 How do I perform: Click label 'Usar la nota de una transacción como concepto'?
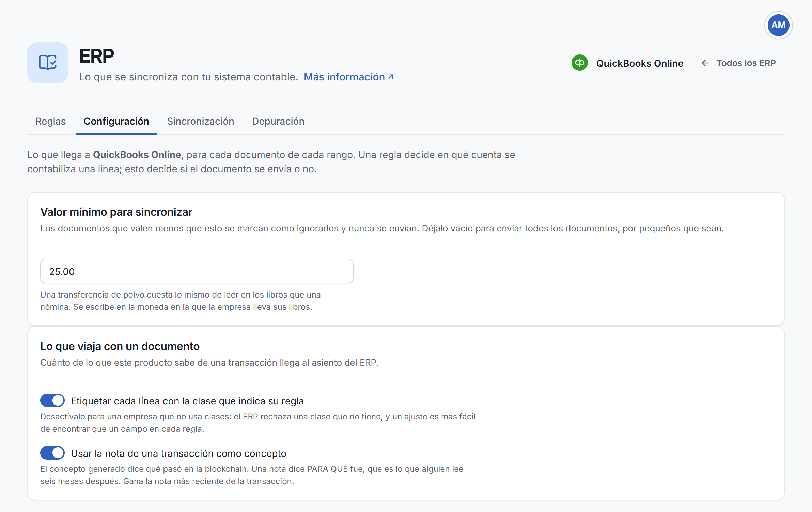178,453
